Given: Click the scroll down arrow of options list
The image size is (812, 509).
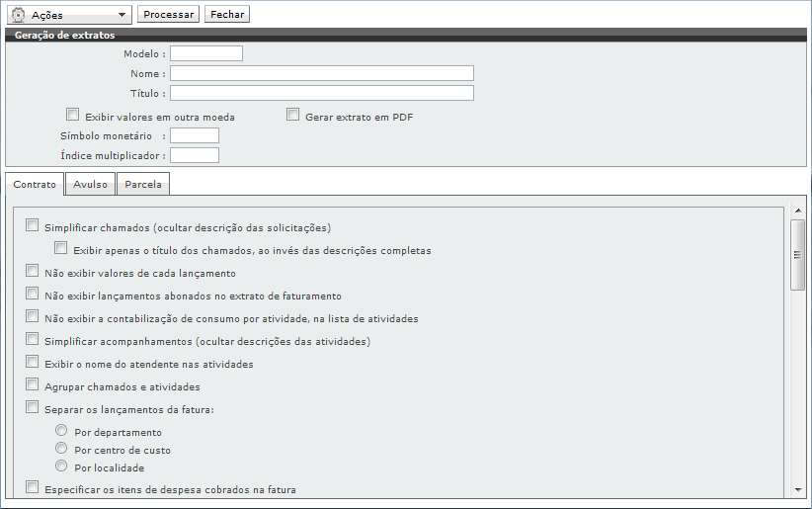Looking at the screenshot, I should coord(798,490).
